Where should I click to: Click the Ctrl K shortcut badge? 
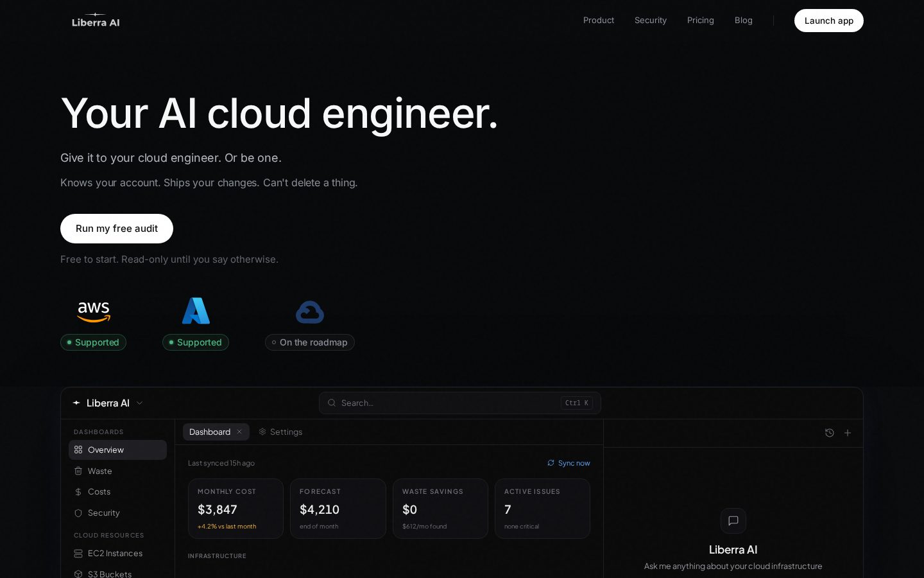577,403
